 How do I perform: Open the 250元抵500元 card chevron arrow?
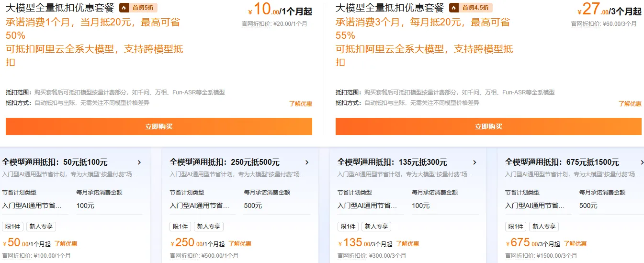307,162
